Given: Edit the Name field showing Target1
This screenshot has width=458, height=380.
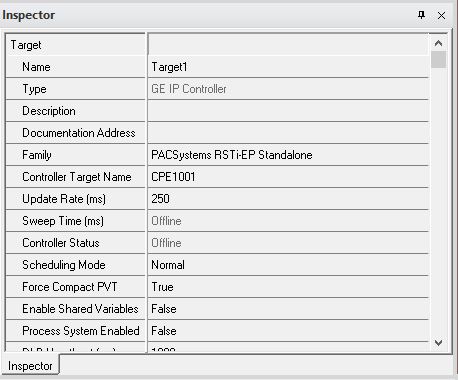Looking at the screenshot, I should 288,67.
